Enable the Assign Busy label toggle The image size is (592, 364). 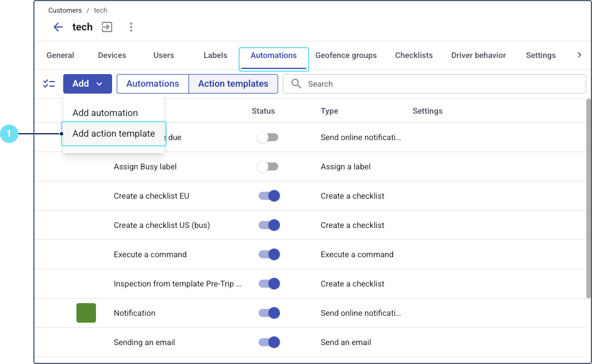268,166
